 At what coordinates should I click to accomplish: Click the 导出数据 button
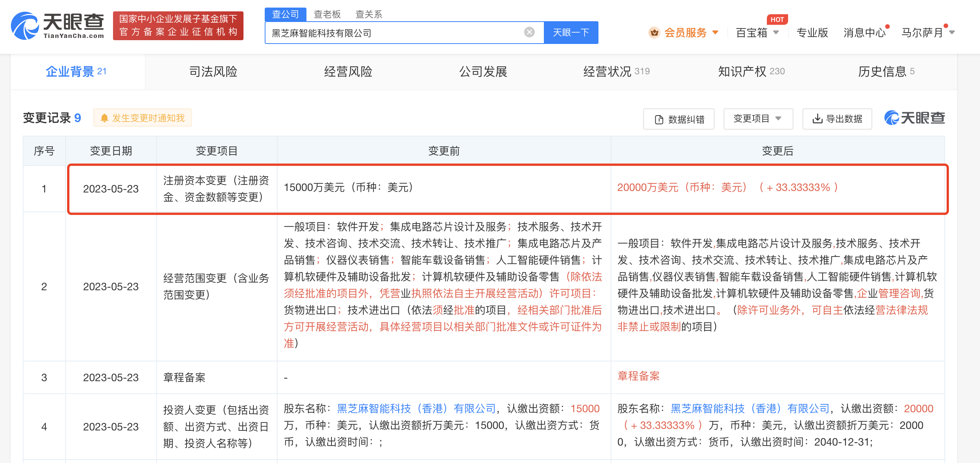tap(837, 119)
